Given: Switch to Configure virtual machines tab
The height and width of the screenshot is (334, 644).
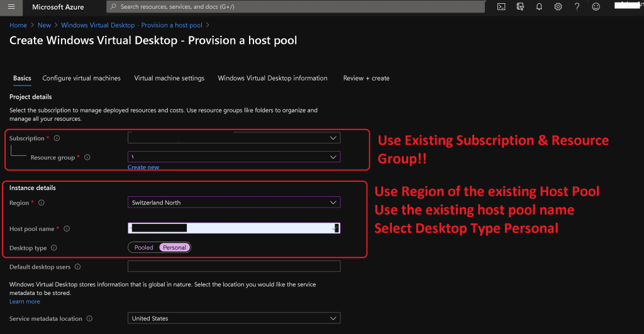Looking at the screenshot, I should pos(81,78).
